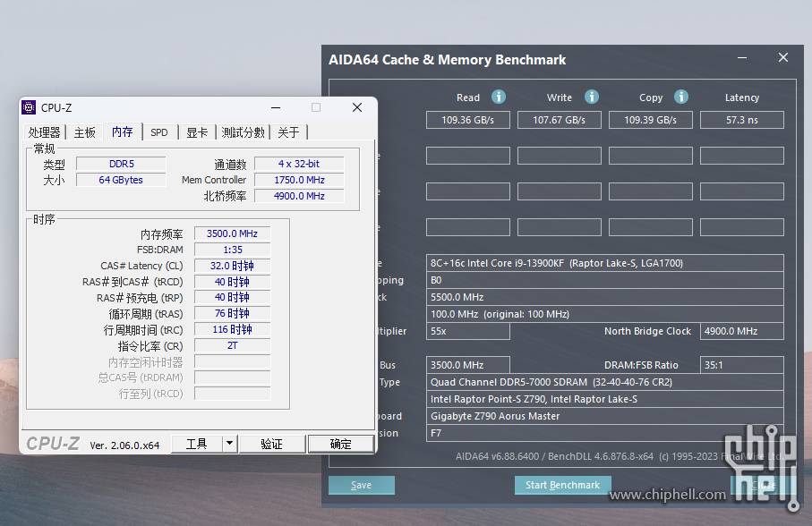Click the CPU-Z title bar app icon
Image resolution: width=812 pixels, height=526 pixels.
[29, 107]
